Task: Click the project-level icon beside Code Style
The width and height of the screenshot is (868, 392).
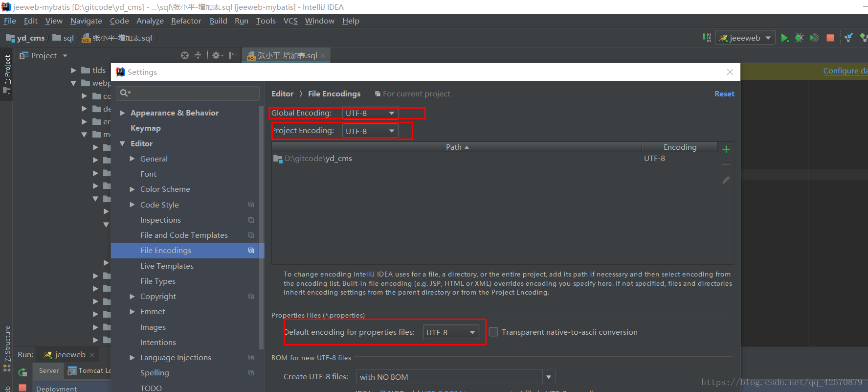Action: [251, 205]
